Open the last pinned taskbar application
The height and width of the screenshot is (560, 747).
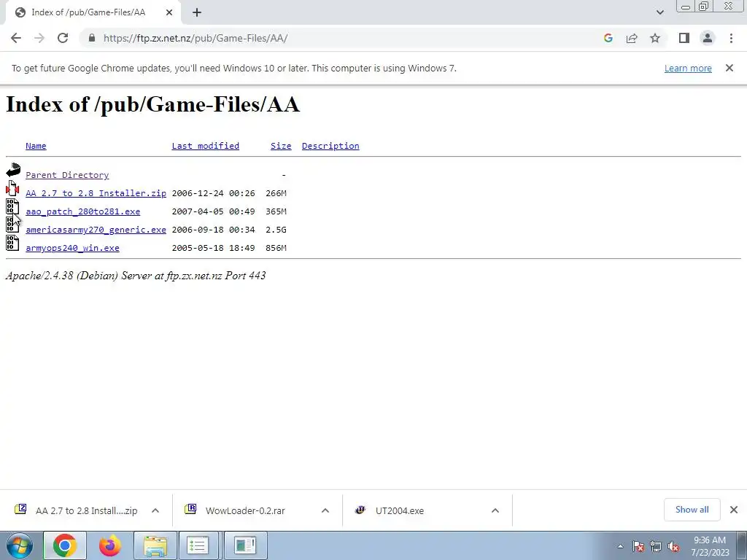click(x=245, y=545)
